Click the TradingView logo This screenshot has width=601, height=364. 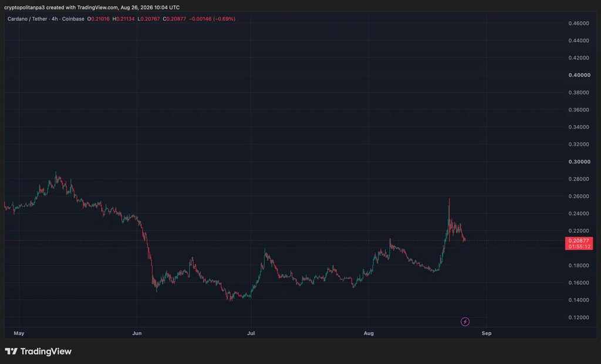pyautogui.click(x=38, y=351)
